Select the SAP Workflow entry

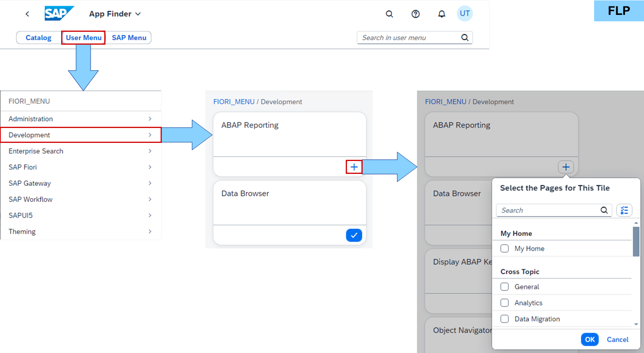pos(80,199)
